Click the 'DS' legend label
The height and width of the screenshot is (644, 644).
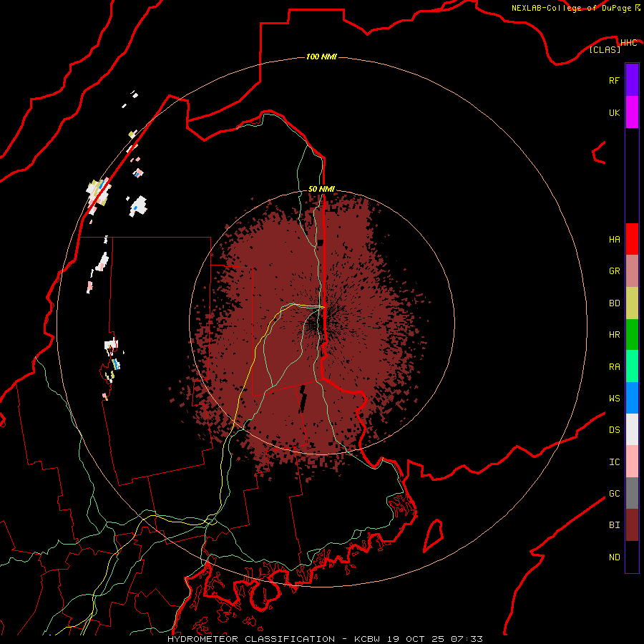point(614,429)
